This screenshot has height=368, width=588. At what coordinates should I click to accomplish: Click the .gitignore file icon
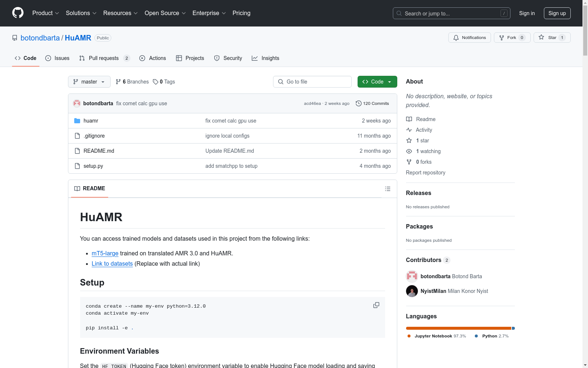pos(77,136)
